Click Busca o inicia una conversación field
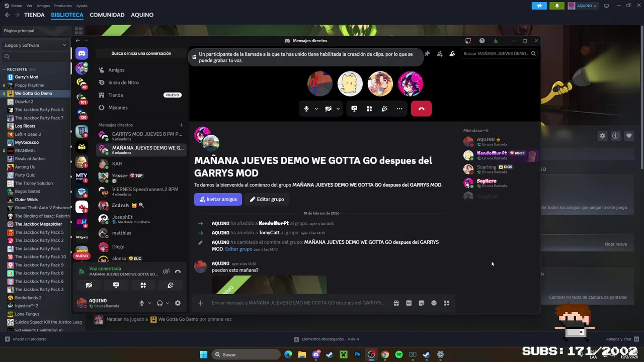644x362 pixels. coord(141,53)
